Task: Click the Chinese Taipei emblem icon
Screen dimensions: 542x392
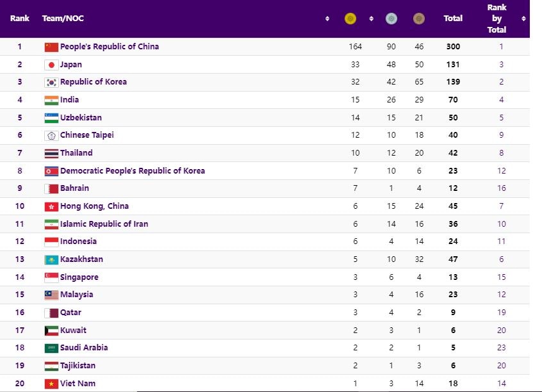Action: 51,135
